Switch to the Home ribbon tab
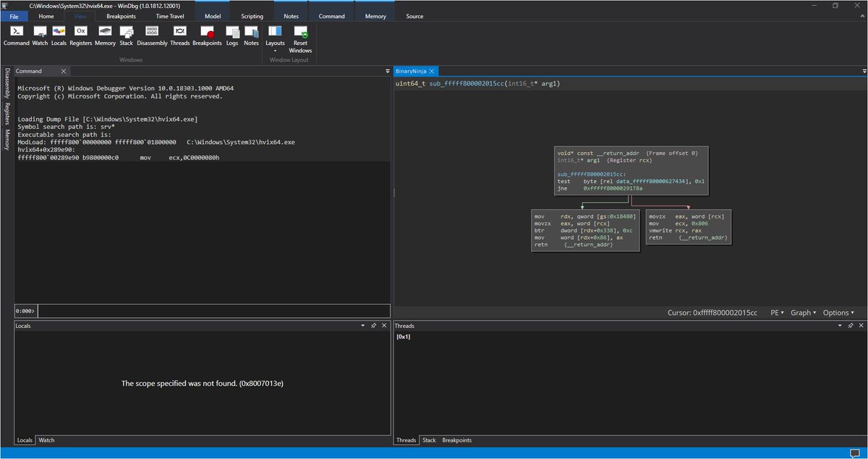Image resolution: width=868 pixels, height=459 pixels. coord(46,16)
